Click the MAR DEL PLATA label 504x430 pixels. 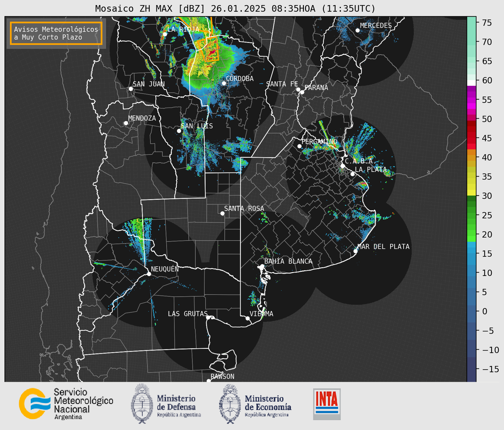(x=383, y=247)
